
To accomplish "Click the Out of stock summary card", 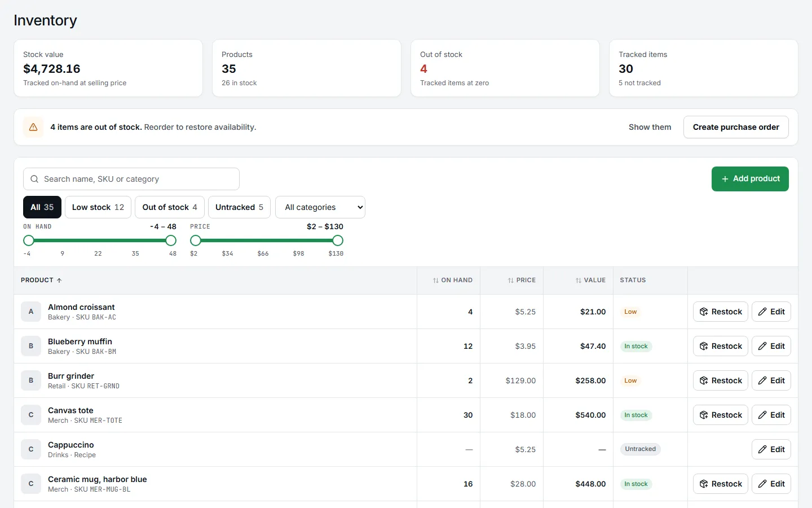I will tap(505, 68).
